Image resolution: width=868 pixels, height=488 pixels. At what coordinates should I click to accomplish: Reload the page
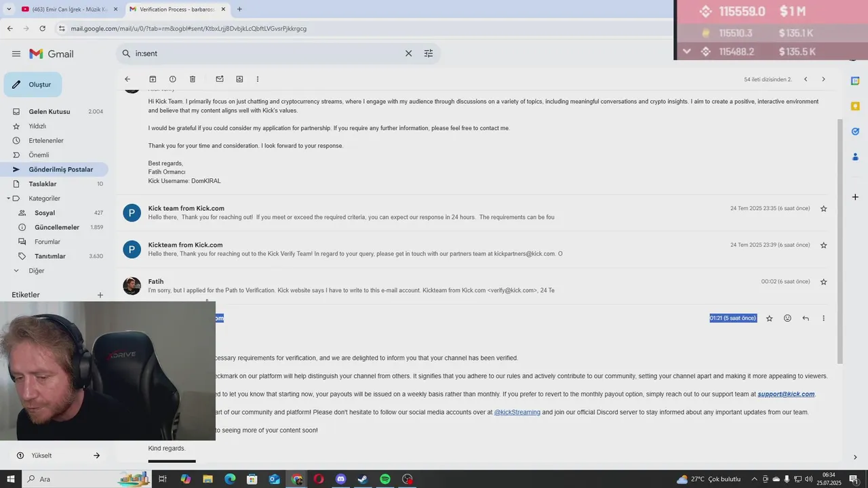[x=43, y=28]
